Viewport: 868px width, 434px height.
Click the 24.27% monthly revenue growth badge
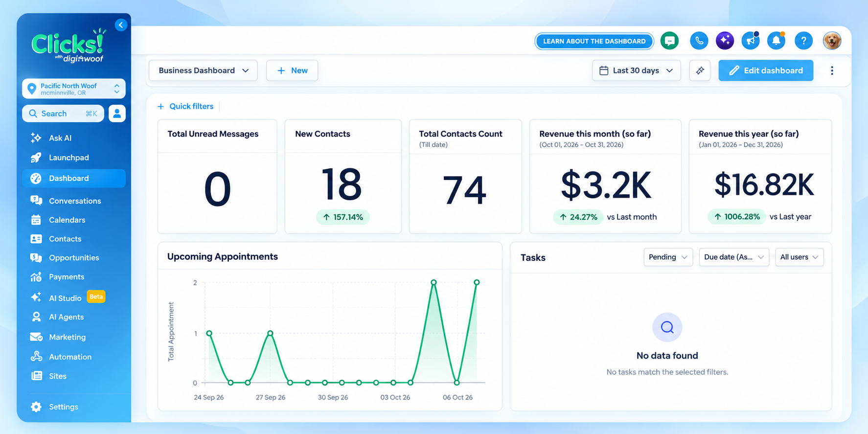pyautogui.click(x=578, y=217)
